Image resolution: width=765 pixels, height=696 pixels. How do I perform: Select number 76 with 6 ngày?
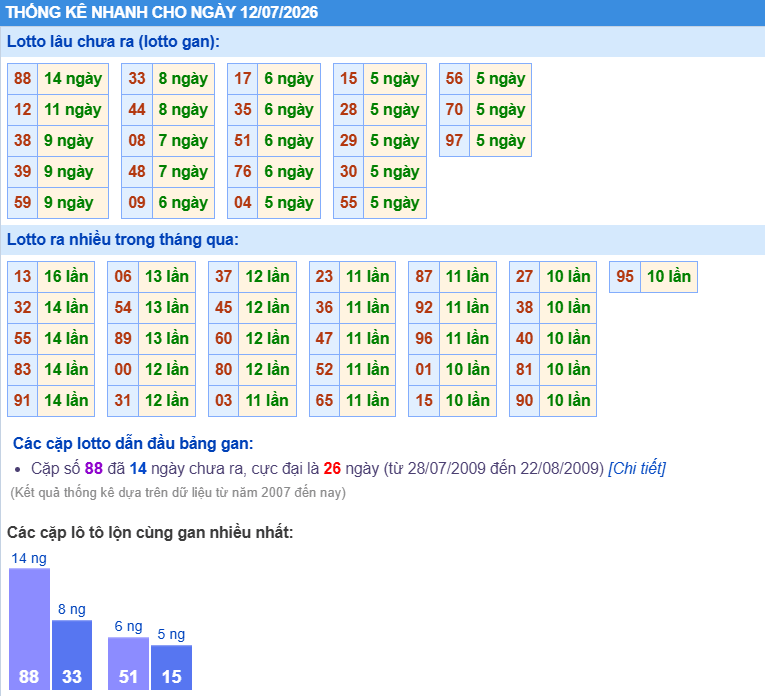(x=242, y=172)
